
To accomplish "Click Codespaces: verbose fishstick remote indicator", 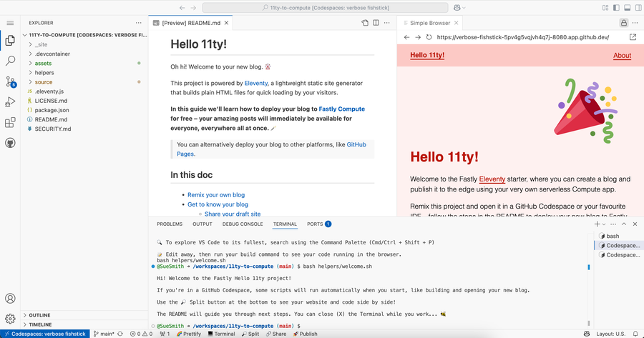I will (45, 334).
